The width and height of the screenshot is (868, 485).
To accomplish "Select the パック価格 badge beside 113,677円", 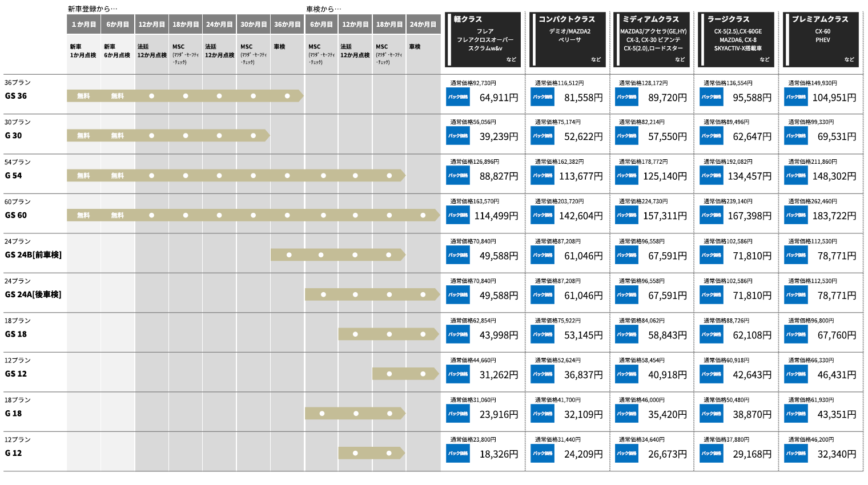I will pos(542,176).
